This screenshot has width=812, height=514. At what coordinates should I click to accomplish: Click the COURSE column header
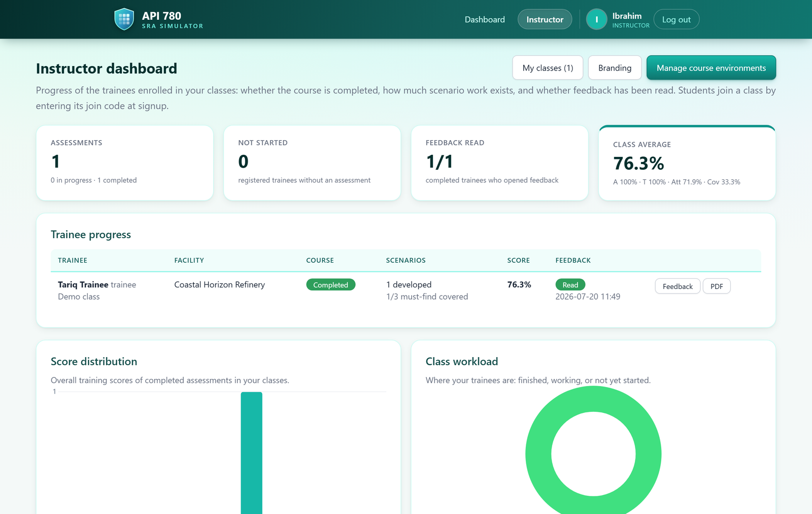pos(320,261)
